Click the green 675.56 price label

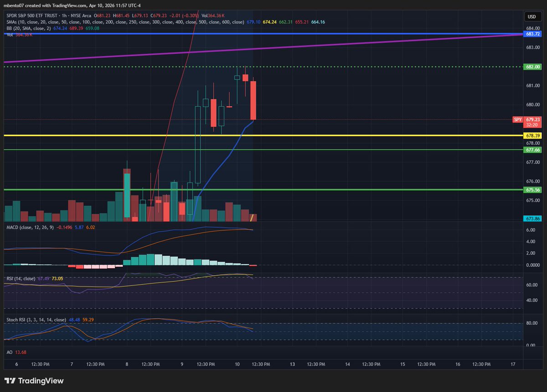(x=533, y=190)
